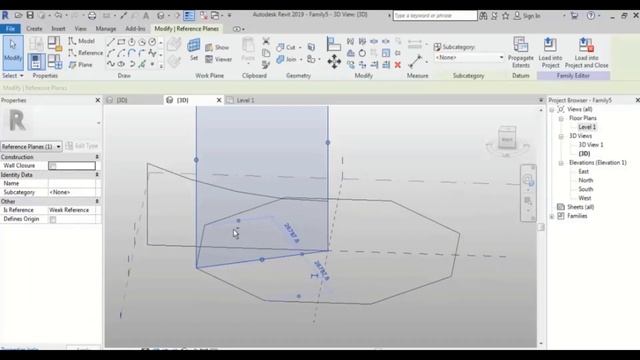Screen dimensions: 640x360
Task: Click the Measure between two references tool
Action: (415, 61)
